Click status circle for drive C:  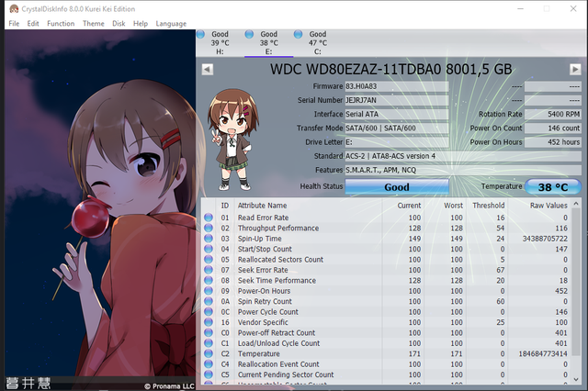tap(298, 35)
